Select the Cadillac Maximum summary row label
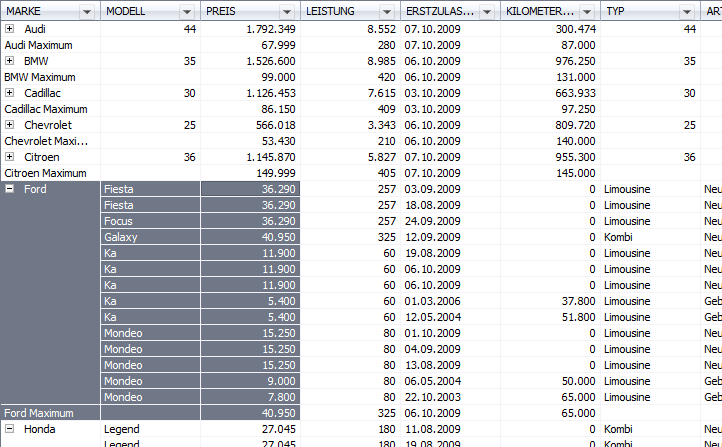 point(46,109)
